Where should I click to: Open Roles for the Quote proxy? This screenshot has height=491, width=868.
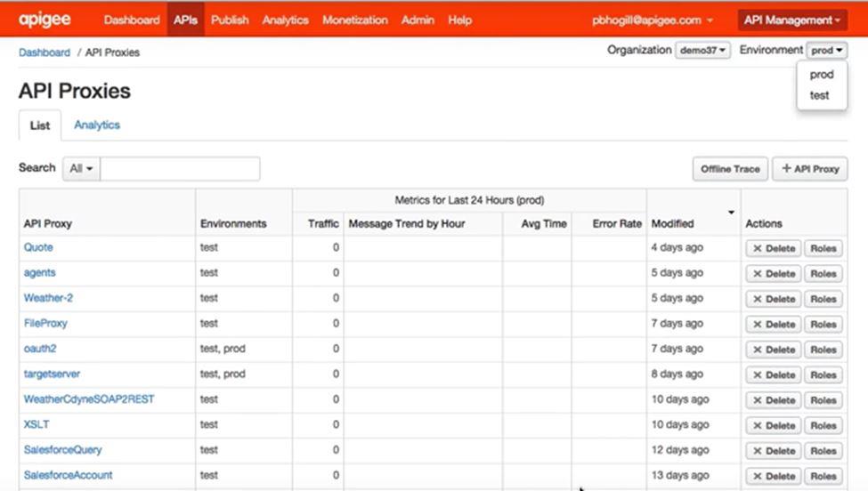823,248
